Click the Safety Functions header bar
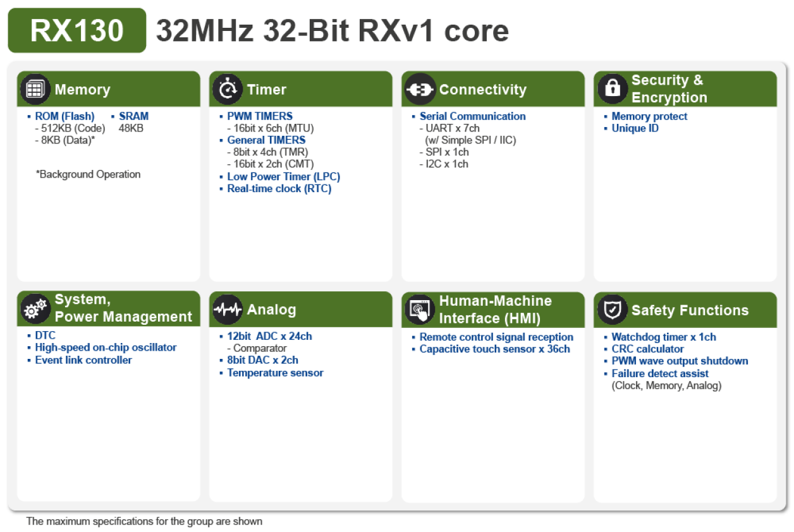Screen dimensions: 794x532 click(686, 310)
